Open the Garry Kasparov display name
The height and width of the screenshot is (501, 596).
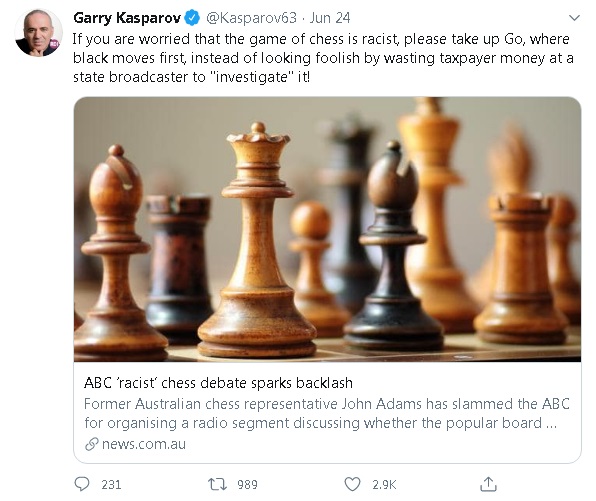coord(127,18)
